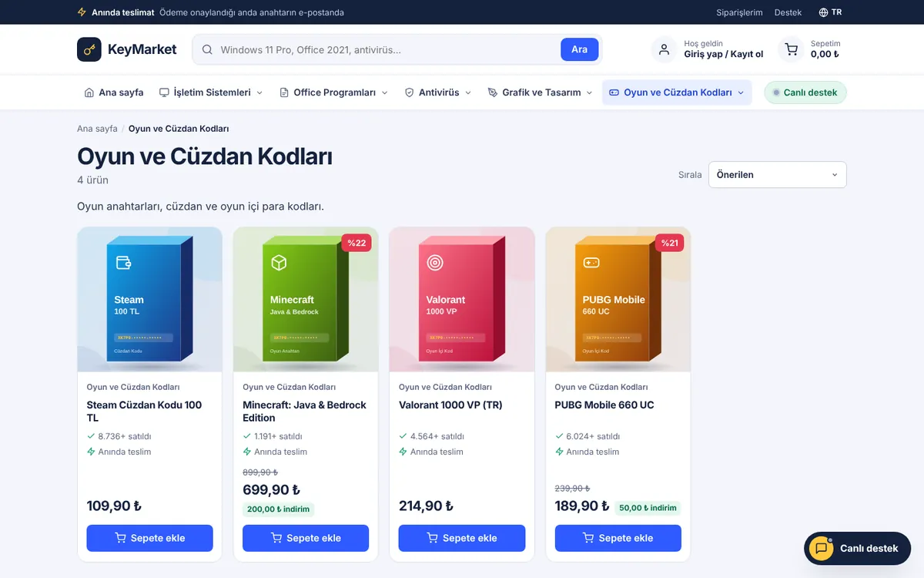Click the Ara search button
The height and width of the screenshot is (578, 924).
click(x=580, y=49)
